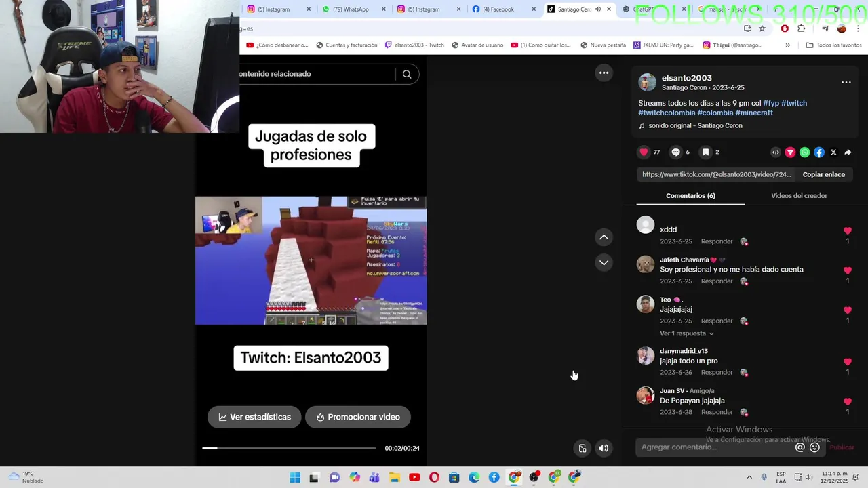This screenshot has height=488, width=868.
Task: Click the #minecraft hashtag
Action: pyautogui.click(x=754, y=113)
